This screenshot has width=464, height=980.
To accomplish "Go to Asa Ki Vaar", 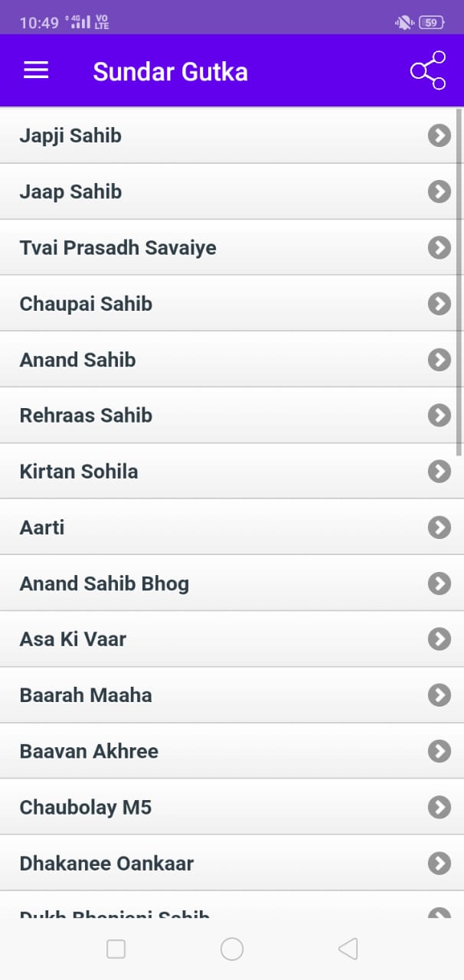I will pos(73,639).
